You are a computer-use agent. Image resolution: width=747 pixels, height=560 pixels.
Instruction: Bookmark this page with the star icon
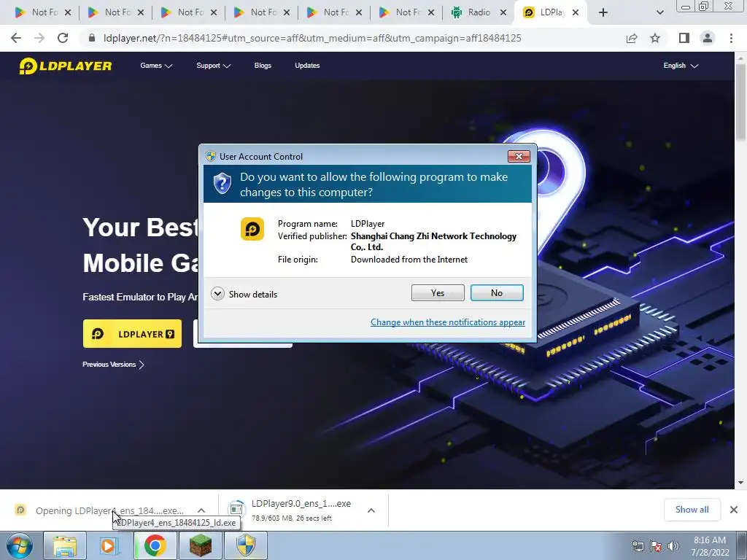coord(655,38)
